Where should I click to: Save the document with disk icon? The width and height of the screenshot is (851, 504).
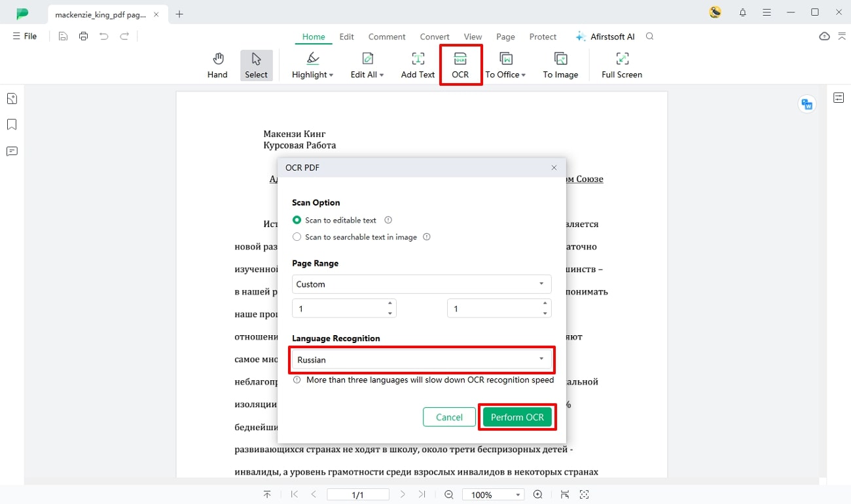click(63, 37)
